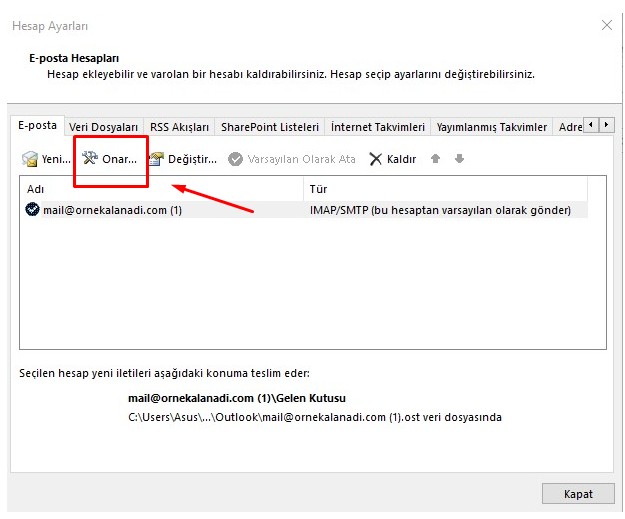The width and height of the screenshot is (625, 519).
Task: Click the Kaldır (Remove) X icon
Action: [376, 159]
